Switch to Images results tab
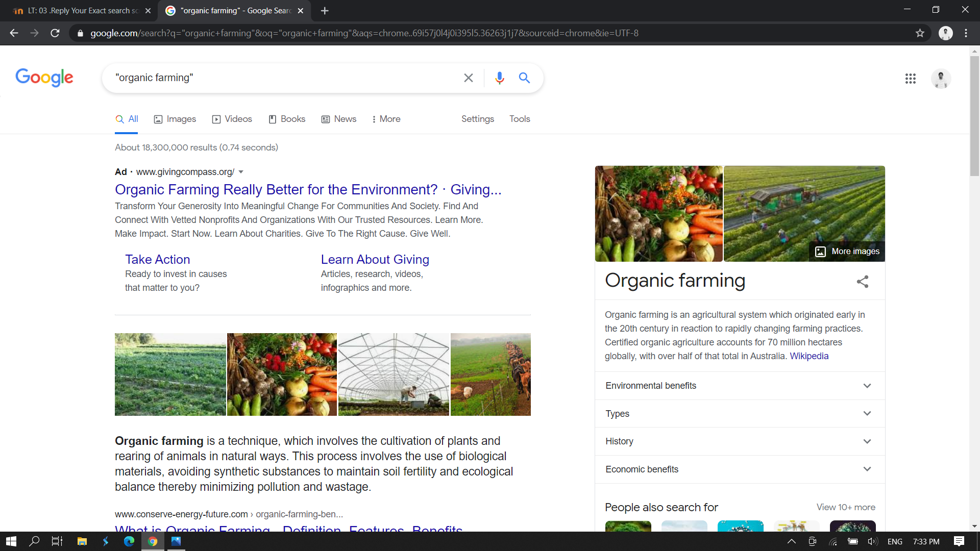The height and width of the screenshot is (551, 980). click(175, 119)
